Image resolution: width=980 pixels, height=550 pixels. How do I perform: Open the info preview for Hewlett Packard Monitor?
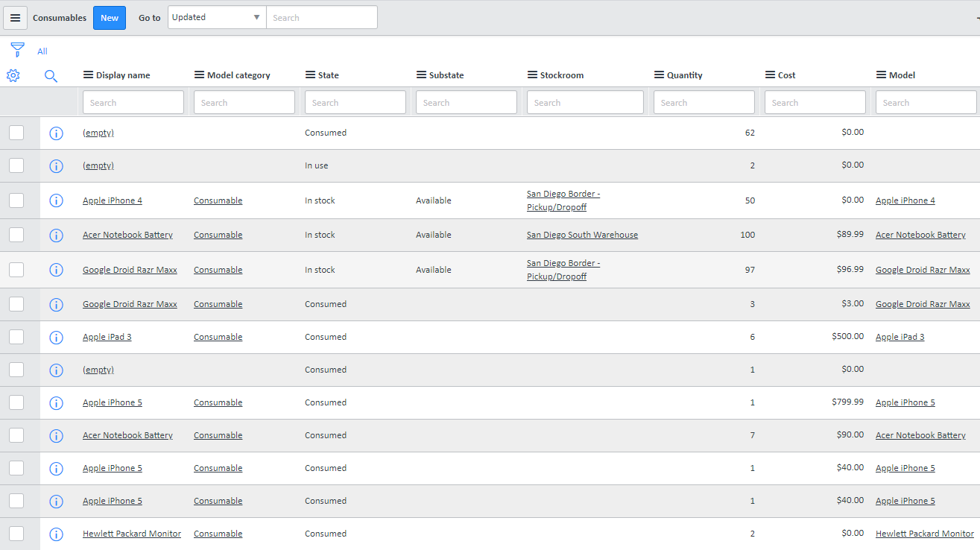pos(56,534)
